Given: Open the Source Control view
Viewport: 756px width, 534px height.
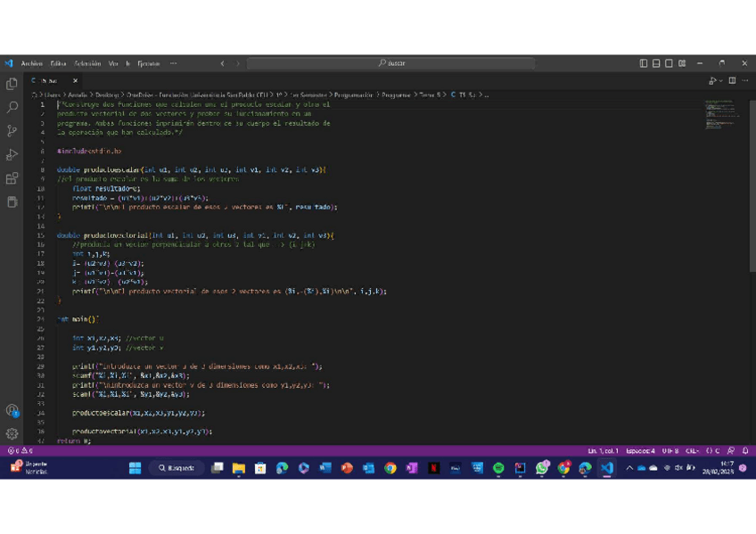Looking at the screenshot, I should [x=12, y=131].
